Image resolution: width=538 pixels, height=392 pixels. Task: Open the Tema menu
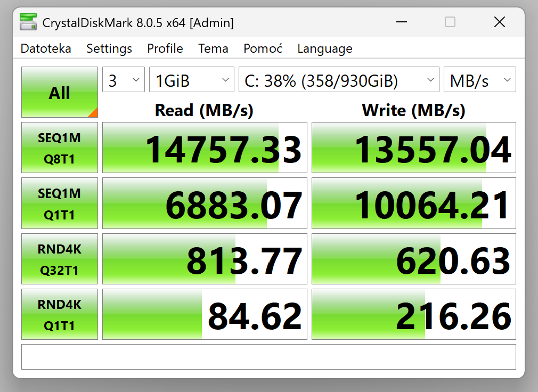(213, 48)
